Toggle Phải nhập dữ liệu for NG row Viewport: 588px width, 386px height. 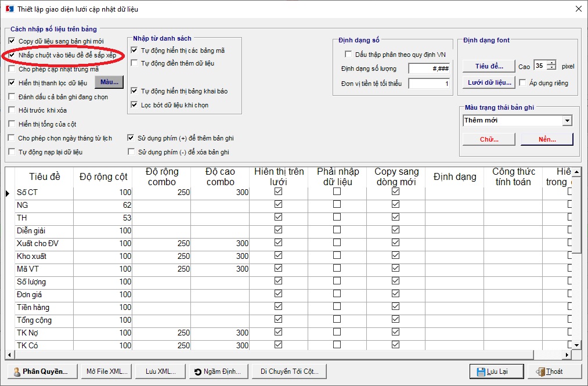coord(337,204)
